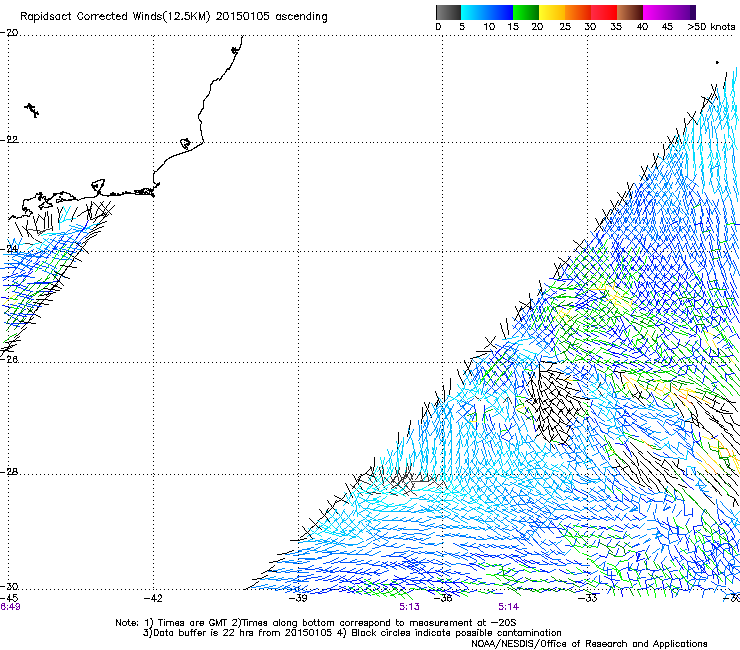
Task: Click the Rapidscat Corrected Winds title text
Action: [174, 17]
